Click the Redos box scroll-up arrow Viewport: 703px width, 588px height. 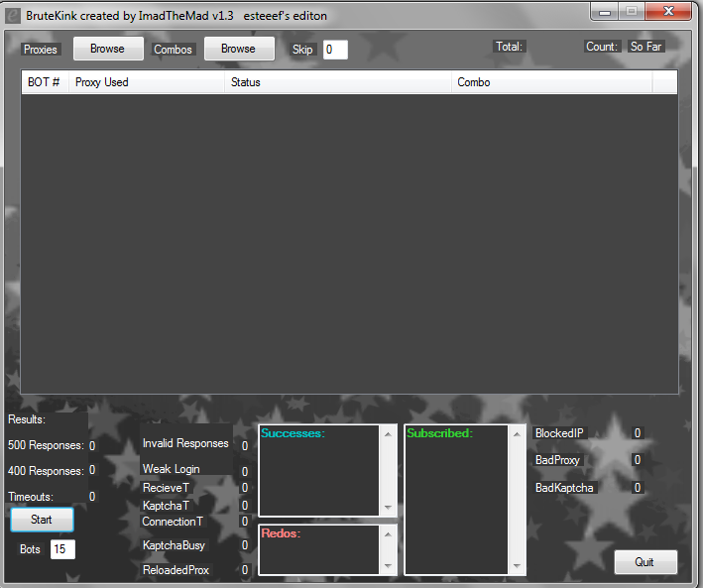point(389,534)
